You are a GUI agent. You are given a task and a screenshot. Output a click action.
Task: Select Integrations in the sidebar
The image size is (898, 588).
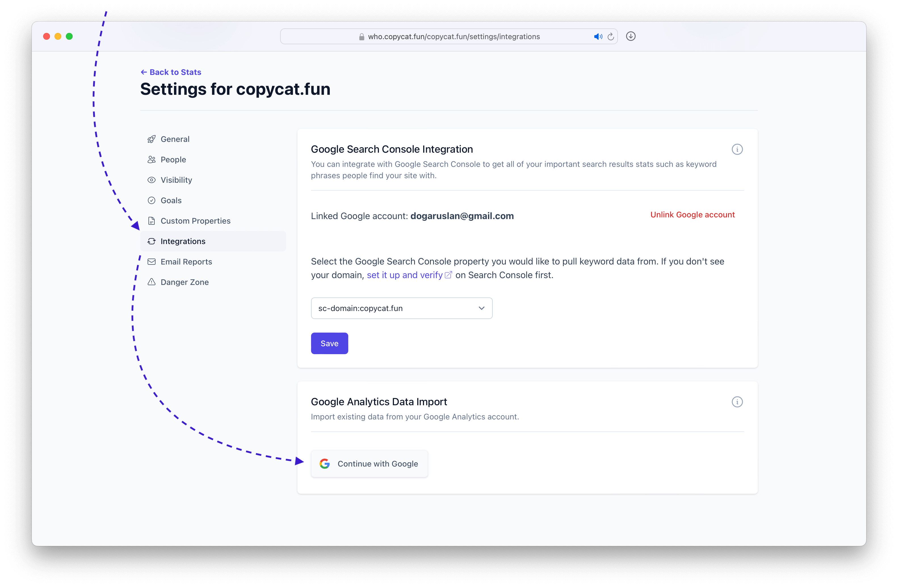(x=213, y=241)
